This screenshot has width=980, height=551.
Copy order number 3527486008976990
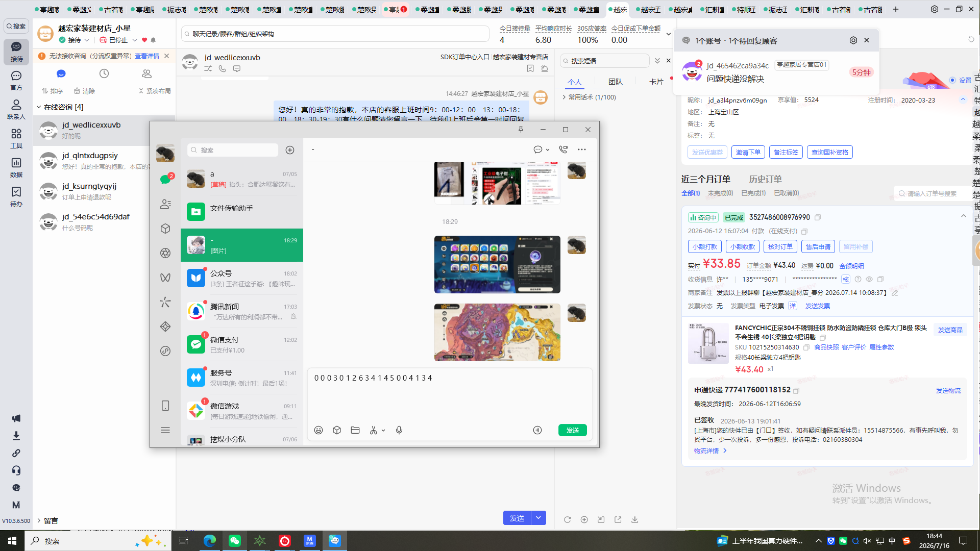tap(818, 217)
